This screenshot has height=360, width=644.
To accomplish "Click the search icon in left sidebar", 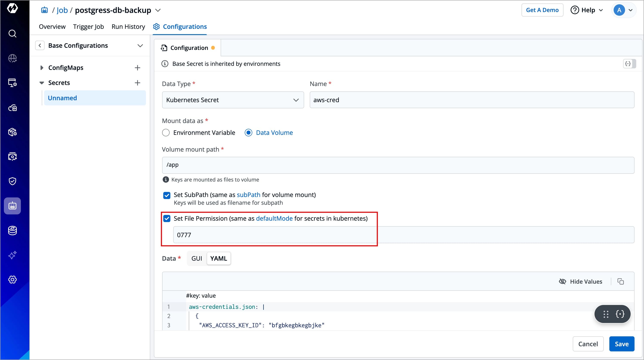I will coord(12,34).
